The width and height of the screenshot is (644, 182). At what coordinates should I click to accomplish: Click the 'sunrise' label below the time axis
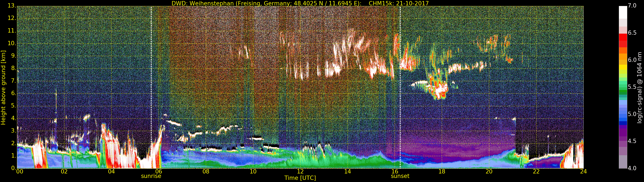[151, 176]
